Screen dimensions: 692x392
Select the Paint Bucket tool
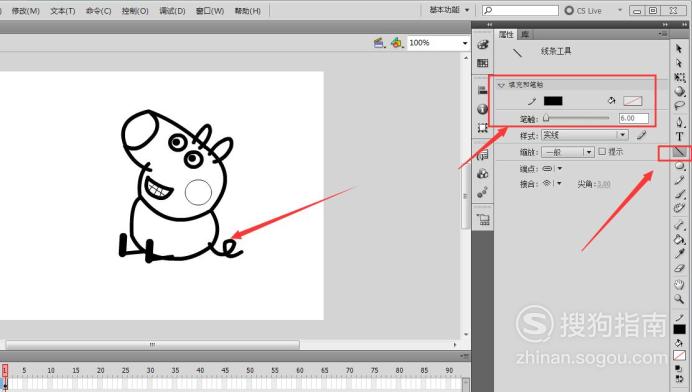coord(679,240)
